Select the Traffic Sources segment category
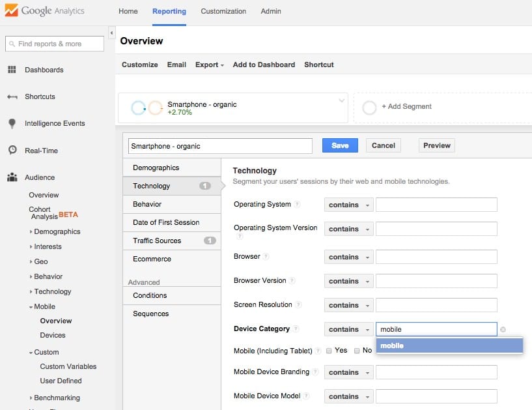The height and width of the screenshot is (410, 532). point(157,241)
